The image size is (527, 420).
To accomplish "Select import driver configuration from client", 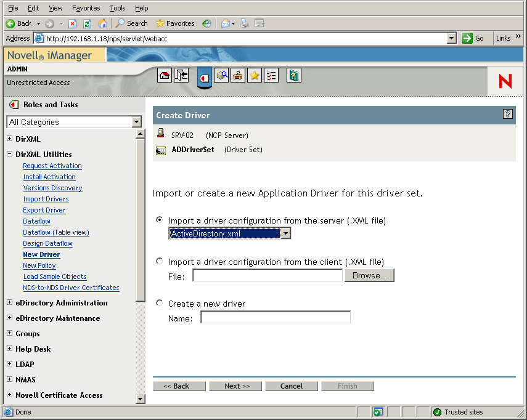I will pyautogui.click(x=159, y=259).
